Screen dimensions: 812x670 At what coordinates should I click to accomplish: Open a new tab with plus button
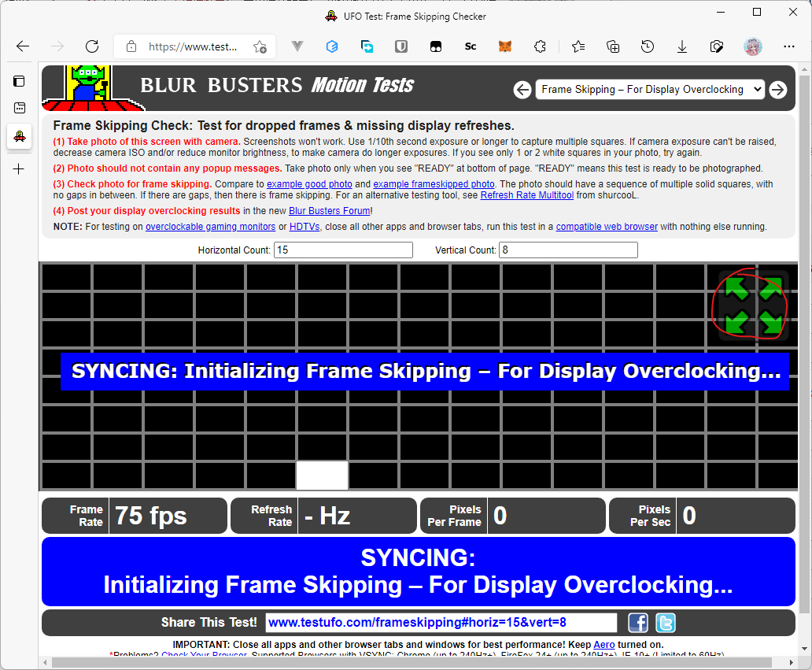[20, 168]
